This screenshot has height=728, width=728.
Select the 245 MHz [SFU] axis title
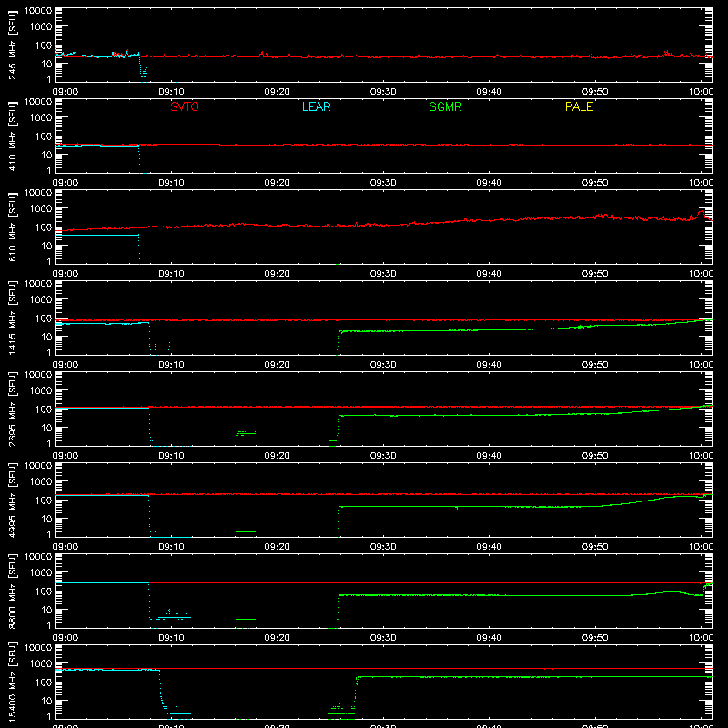[13, 45]
